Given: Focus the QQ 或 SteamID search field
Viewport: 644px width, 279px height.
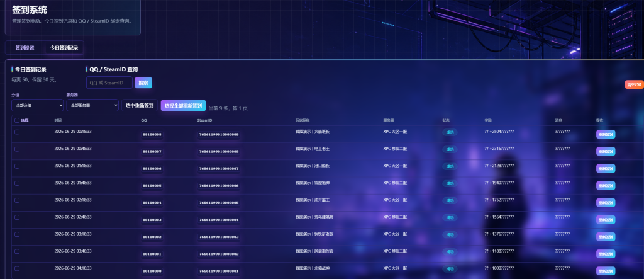Looking at the screenshot, I should (109, 83).
